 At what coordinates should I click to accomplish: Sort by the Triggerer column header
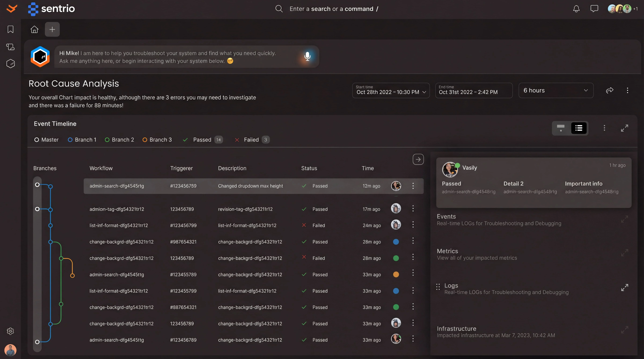pyautogui.click(x=181, y=168)
